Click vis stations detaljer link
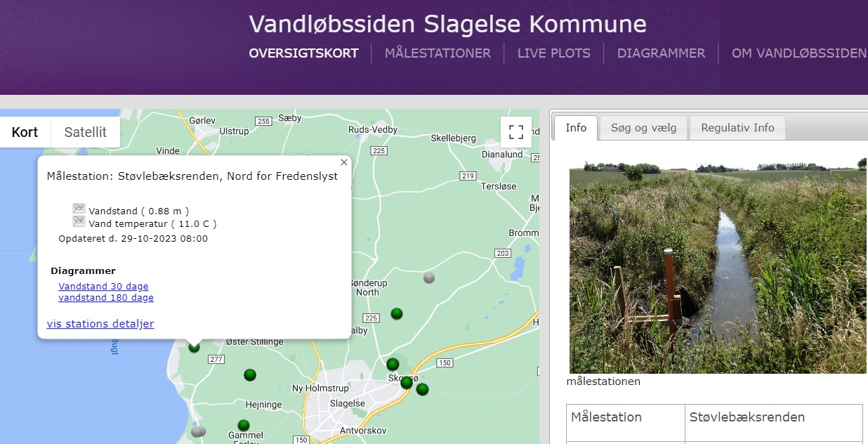The height and width of the screenshot is (444, 868). tap(99, 323)
